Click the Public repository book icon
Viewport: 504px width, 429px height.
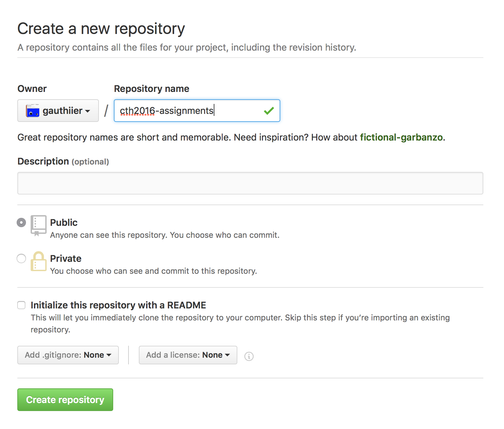click(x=38, y=225)
